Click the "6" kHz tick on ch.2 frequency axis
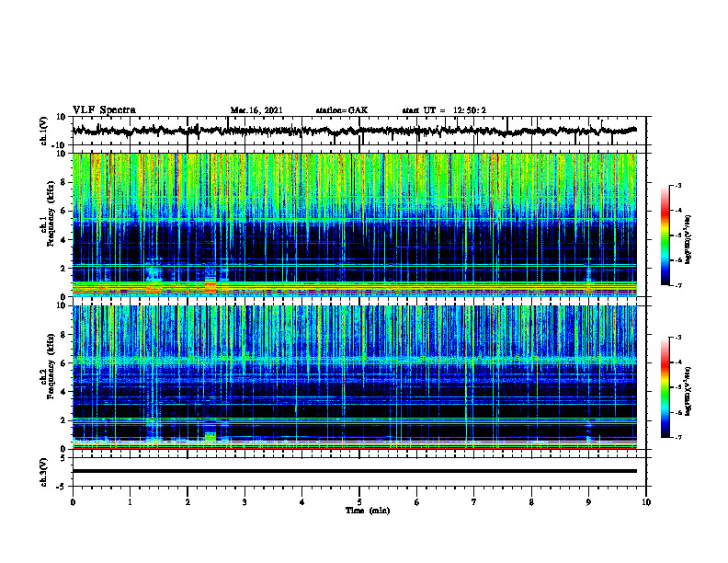Image resolution: width=728 pixels, height=563 pixels. coord(63,363)
